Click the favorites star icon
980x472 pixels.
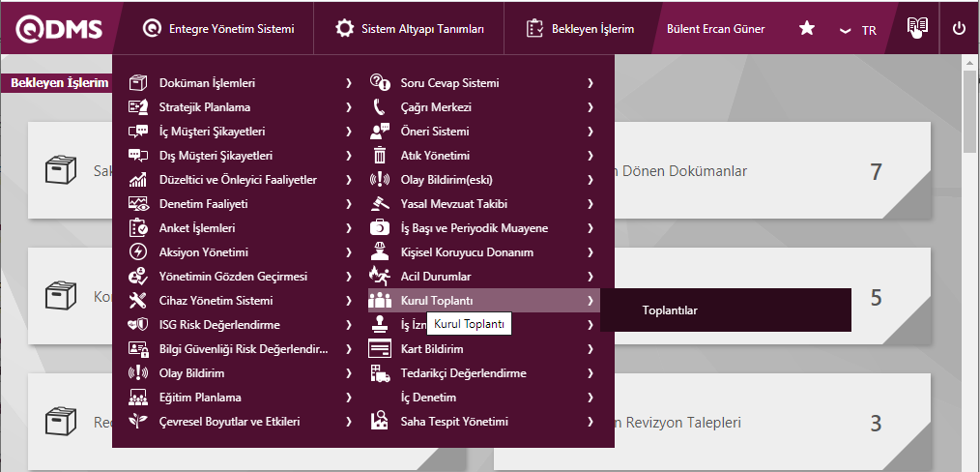point(807,29)
